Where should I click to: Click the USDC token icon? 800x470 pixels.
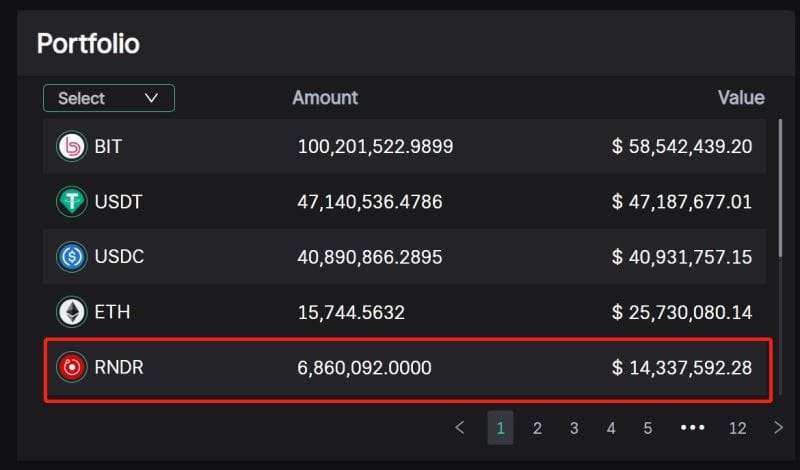click(x=71, y=257)
